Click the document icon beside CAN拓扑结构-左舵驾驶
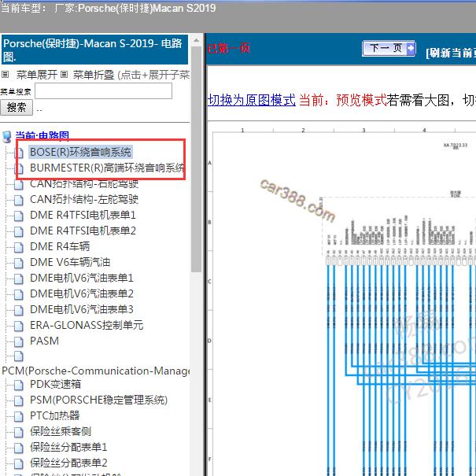This screenshot has width=476, height=476. (x=19, y=200)
